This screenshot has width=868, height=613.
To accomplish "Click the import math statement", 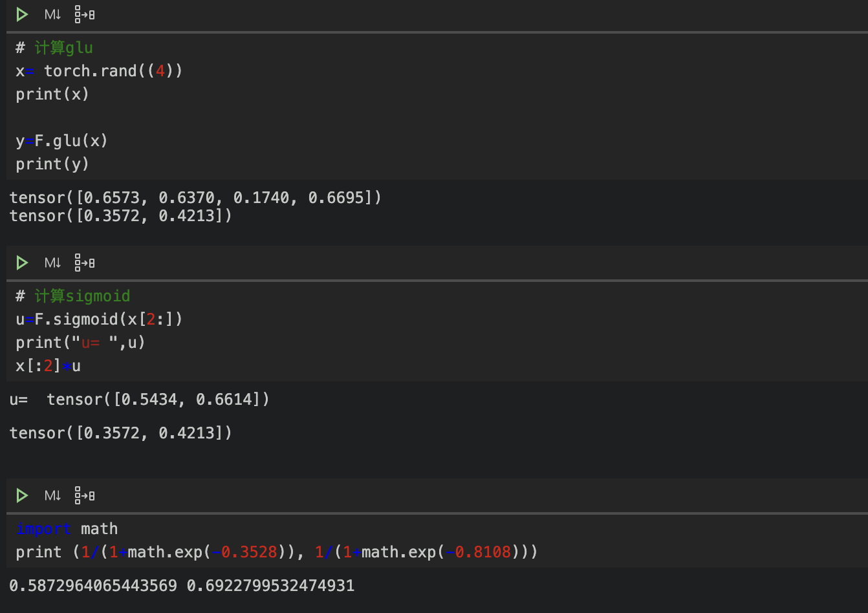I will [67, 528].
